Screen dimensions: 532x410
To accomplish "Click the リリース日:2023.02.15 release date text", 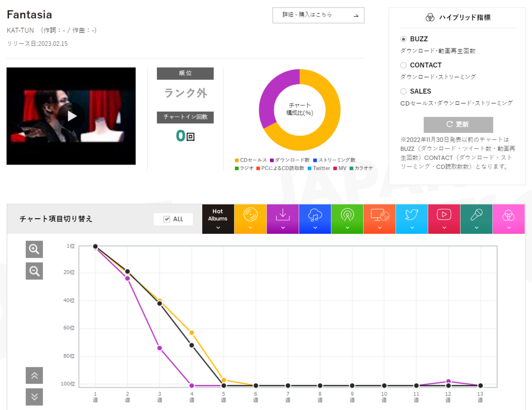I will 37,43.
